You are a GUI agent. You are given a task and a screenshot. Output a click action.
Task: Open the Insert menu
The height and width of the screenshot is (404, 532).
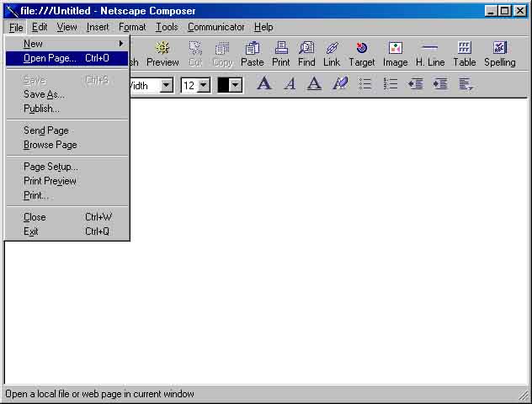98,27
